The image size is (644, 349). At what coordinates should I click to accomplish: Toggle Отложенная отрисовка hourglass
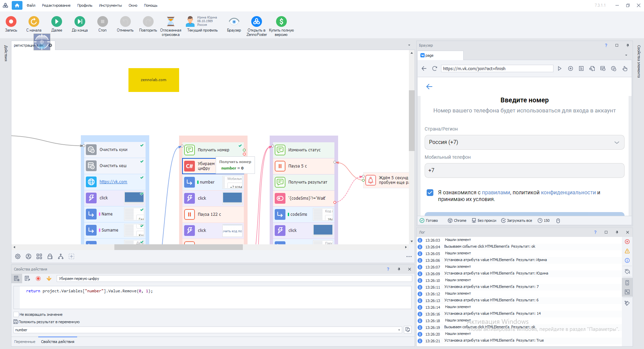click(x=171, y=22)
